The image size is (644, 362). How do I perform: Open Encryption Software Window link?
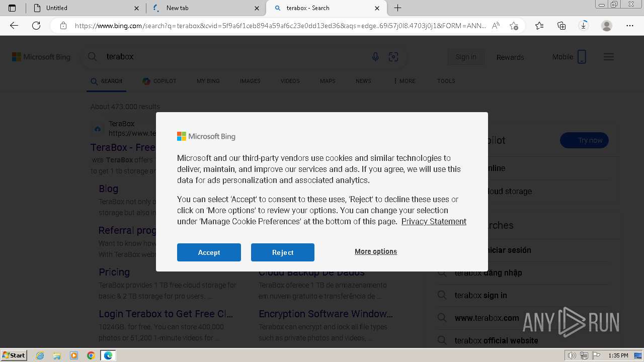tap(326, 314)
